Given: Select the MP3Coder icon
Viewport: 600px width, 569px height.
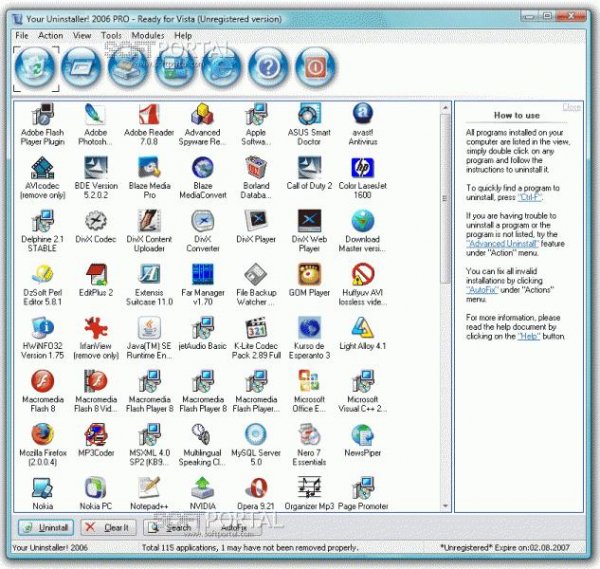Looking at the screenshot, I should click(x=95, y=434).
